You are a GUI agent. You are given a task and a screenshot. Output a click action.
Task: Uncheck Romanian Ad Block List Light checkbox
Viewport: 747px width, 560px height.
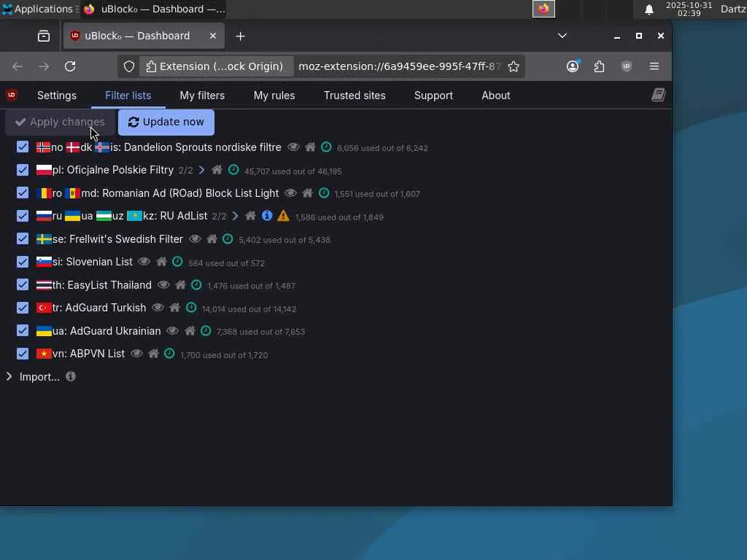(x=23, y=192)
